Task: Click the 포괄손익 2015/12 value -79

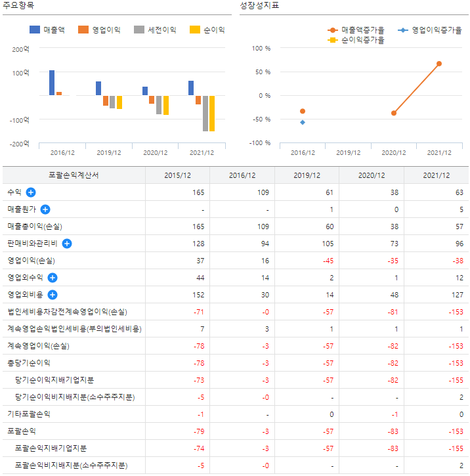Action: point(199,431)
